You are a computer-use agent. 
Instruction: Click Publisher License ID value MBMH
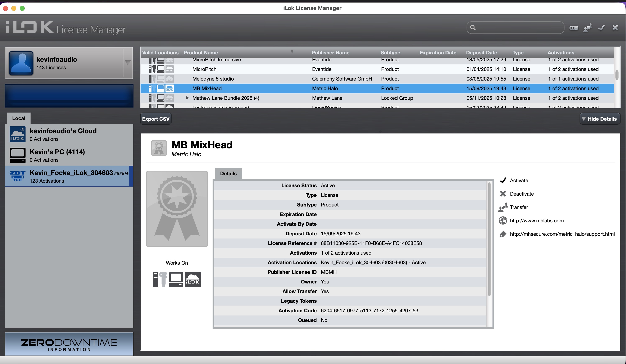tap(329, 272)
